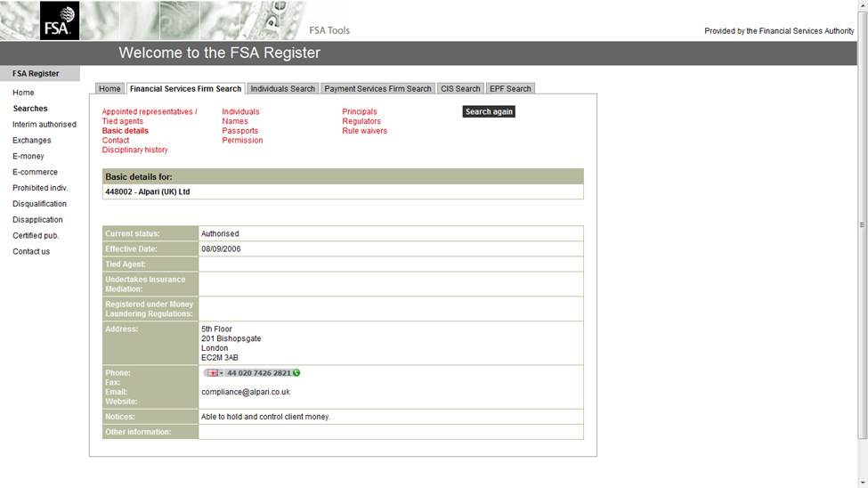The height and width of the screenshot is (488, 868).
Task: Click the Welcome to the FSA Register heading
Action: pyautogui.click(x=219, y=53)
